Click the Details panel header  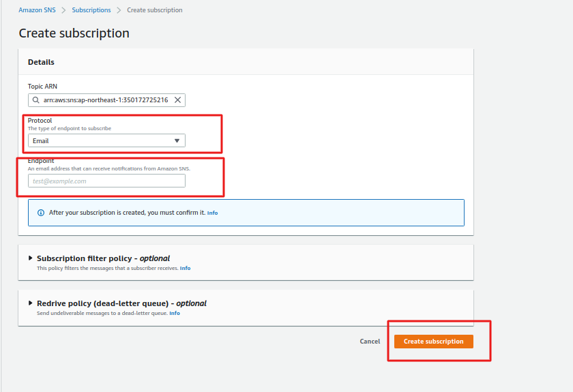[x=41, y=62]
